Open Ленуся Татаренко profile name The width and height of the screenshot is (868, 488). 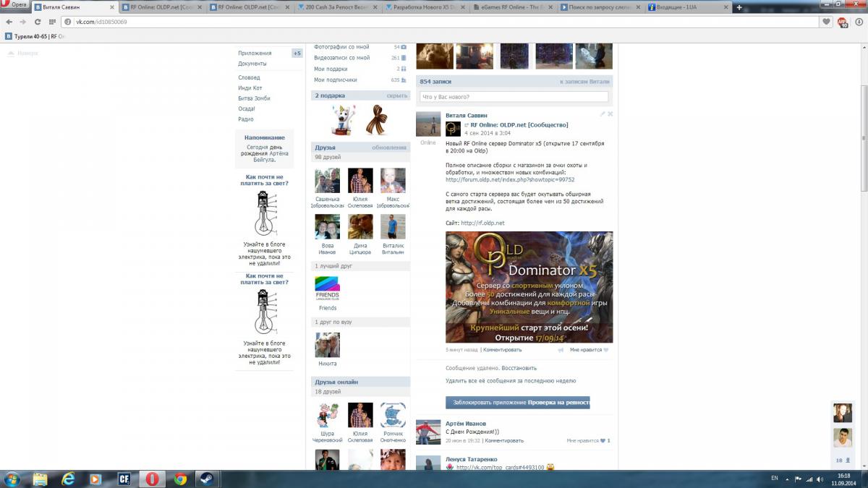tap(472, 459)
